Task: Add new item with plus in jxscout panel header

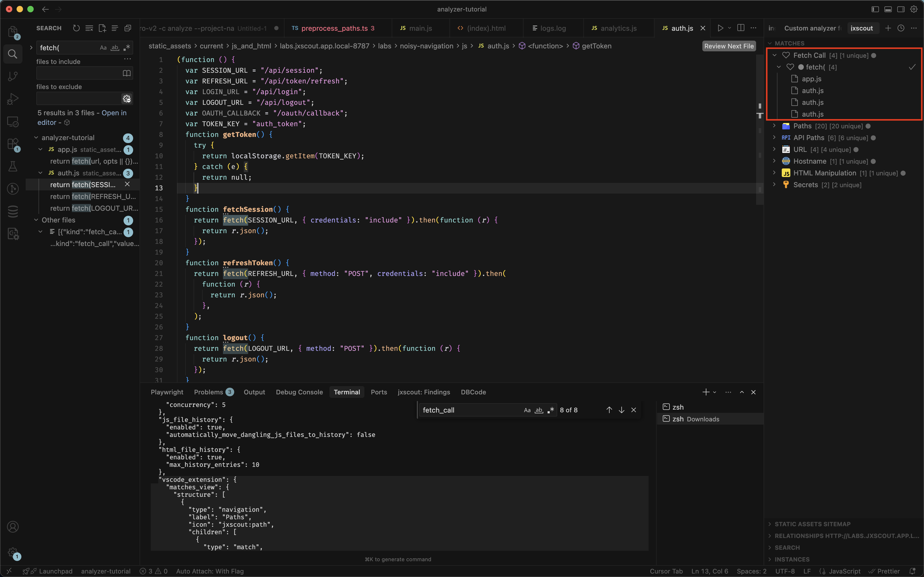Action: [888, 28]
